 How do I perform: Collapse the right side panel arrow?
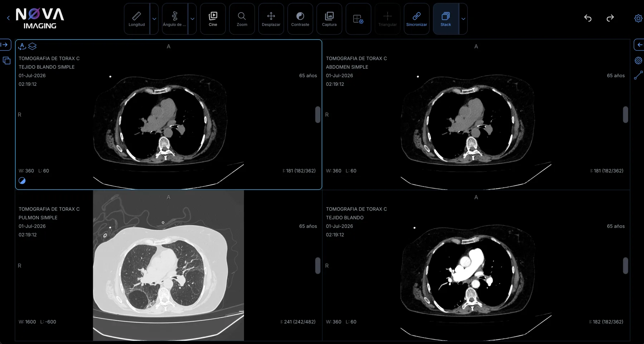click(639, 45)
